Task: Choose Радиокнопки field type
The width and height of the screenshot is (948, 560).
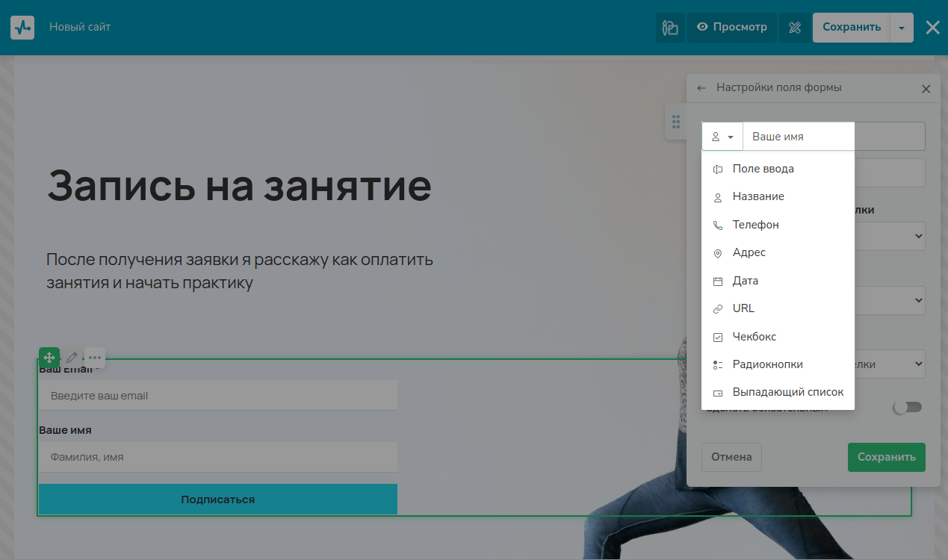Action: 778,364
